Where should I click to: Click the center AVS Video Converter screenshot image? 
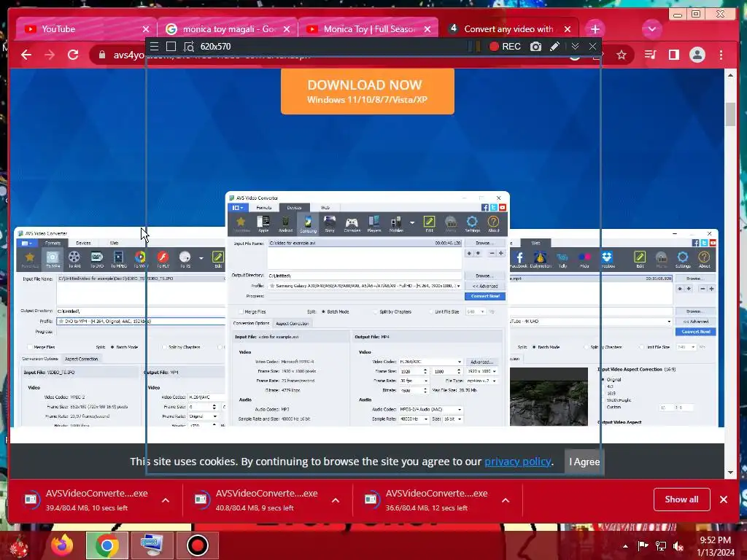click(x=368, y=308)
